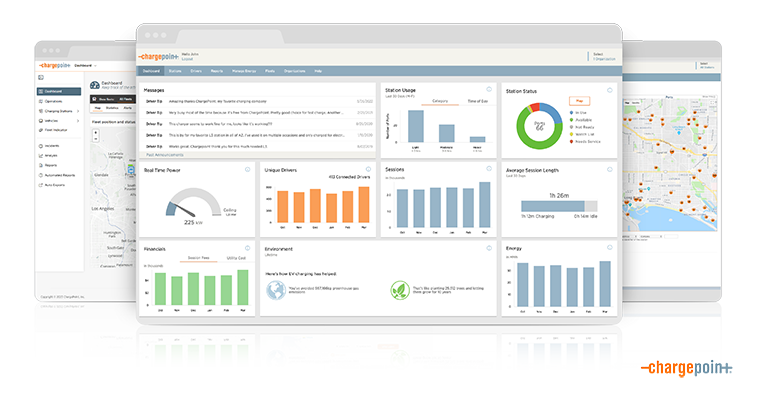The height and width of the screenshot is (398, 759).
Task: Zoom out on left window fleet map
Action: click(x=96, y=138)
